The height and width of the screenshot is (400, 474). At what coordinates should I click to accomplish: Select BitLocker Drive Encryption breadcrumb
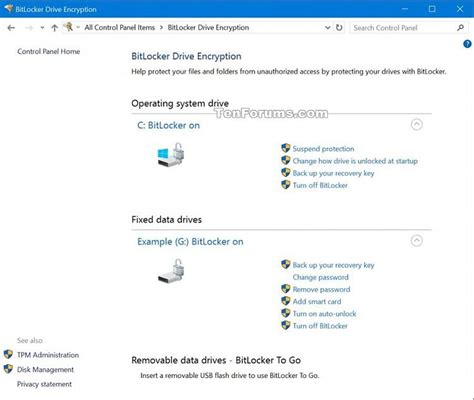click(x=208, y=28)
